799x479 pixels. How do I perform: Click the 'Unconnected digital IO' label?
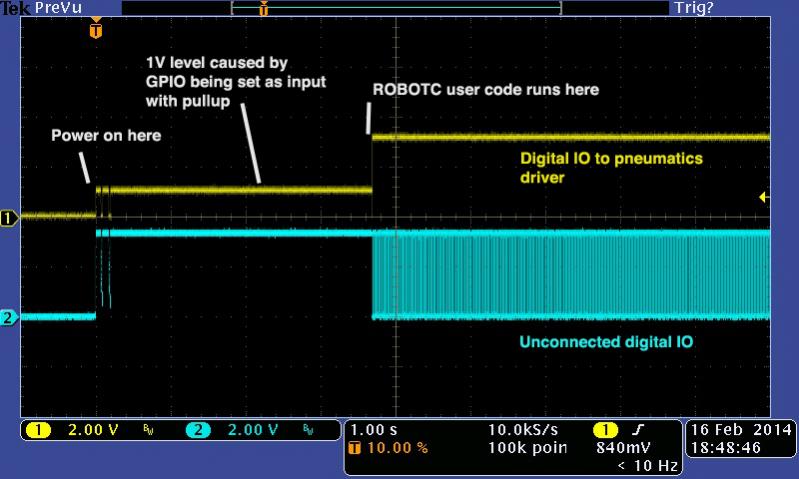click(x=606, y=342)
